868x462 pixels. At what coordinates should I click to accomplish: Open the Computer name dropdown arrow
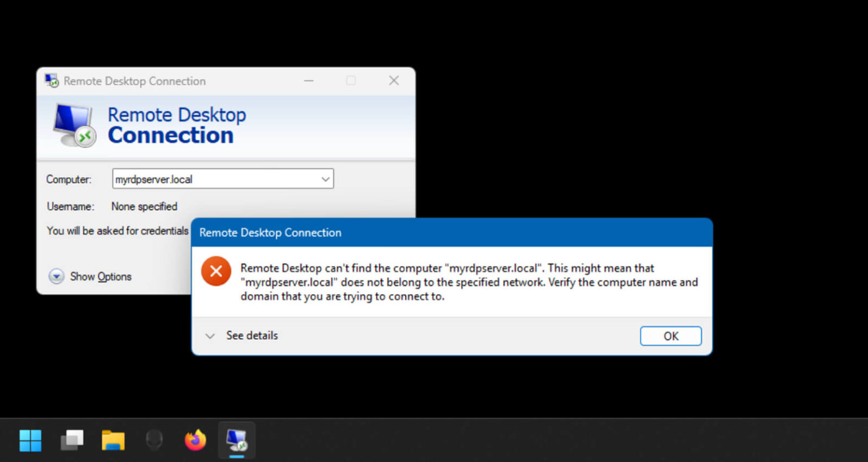point(325,179)
